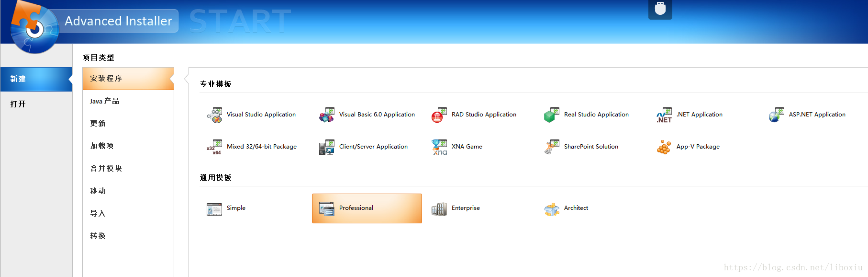Click the .NET Application label
This screenshot has height=277, width=868.
pos(700,115)
